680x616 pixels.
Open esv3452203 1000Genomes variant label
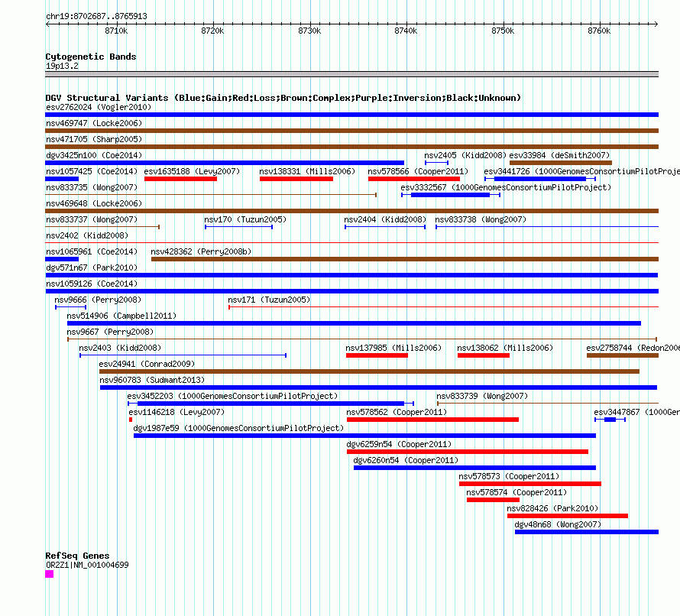[232, 396]
